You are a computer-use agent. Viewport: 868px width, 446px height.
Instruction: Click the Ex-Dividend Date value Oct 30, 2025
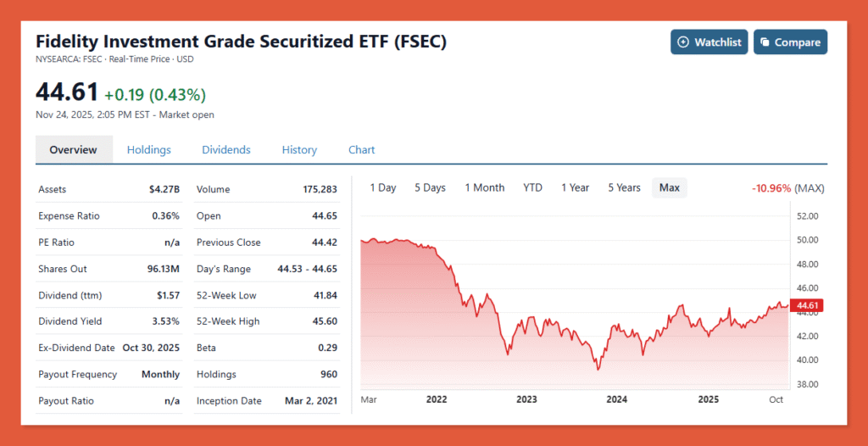tap(151, 348)
